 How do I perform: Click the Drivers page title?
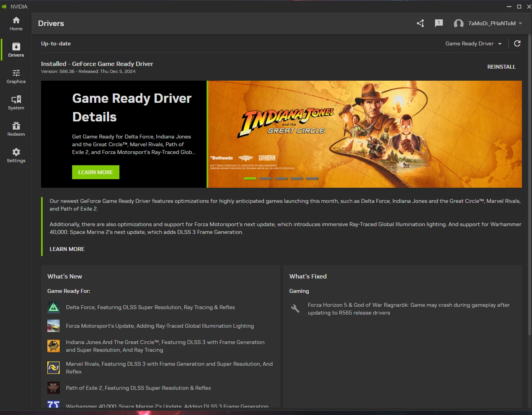pyautogui.click(x=51, y=23)
